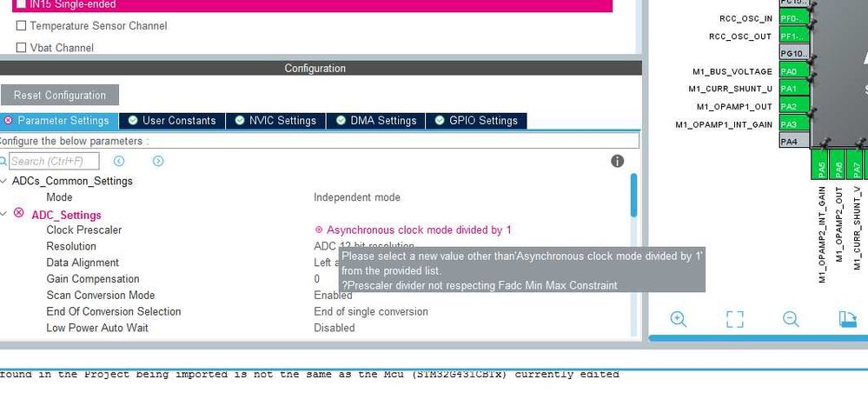Fit the pinout view to the window
Screen dimensions: 868x406
(x=734, y=319)
